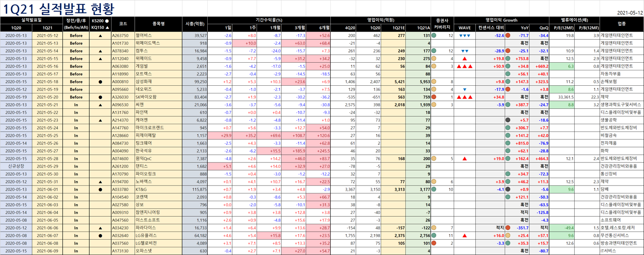Click the three red up-triangles in 게임빌 row

465,67
